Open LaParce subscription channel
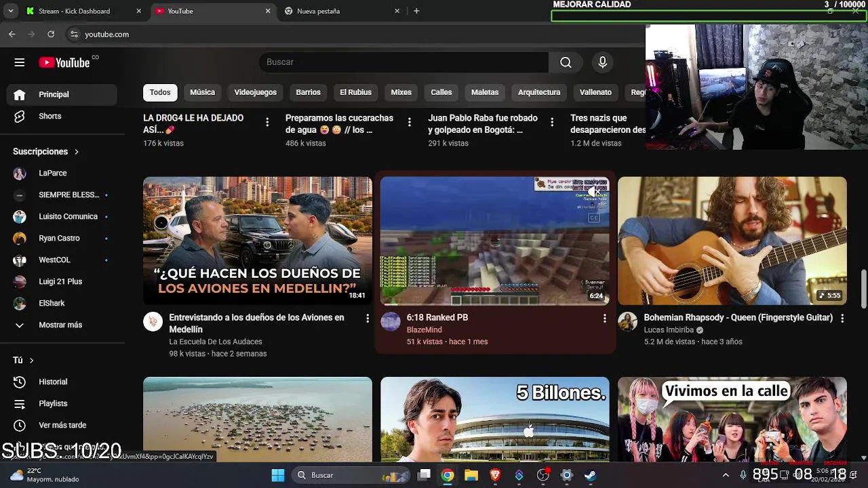868x488 pixels. point(62,173)
